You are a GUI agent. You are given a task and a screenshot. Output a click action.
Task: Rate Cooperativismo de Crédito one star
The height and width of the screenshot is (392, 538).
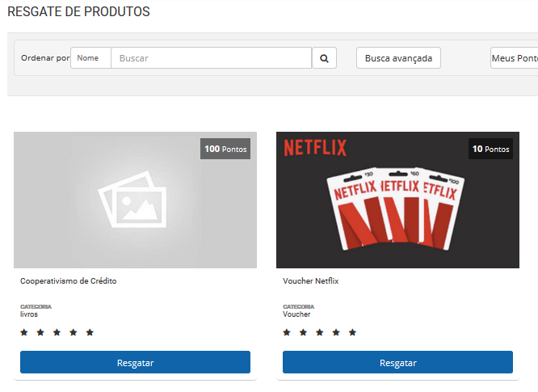tap(24, 332)
